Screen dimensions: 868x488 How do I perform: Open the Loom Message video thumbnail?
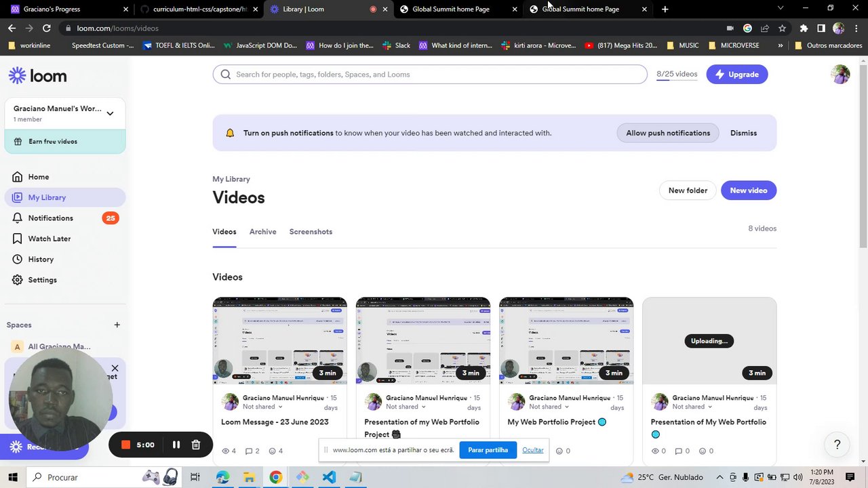click(279, 341)
